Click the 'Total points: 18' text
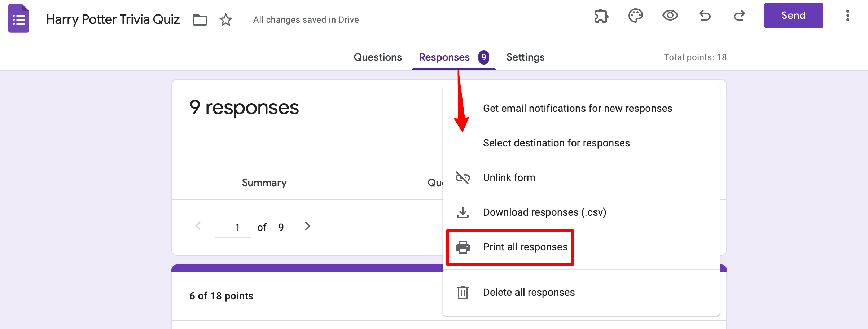This screenshot has width=868, height=329. click(695, 57)
